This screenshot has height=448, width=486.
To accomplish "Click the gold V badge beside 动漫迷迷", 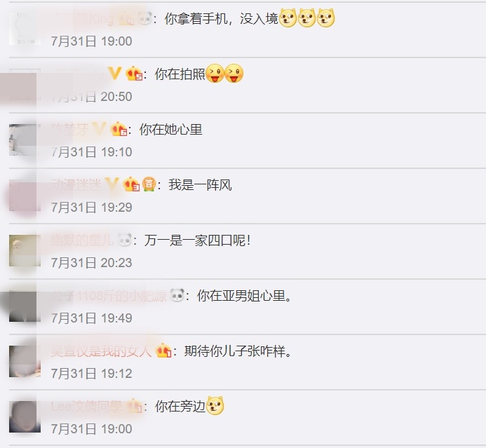I will point(112,184).
